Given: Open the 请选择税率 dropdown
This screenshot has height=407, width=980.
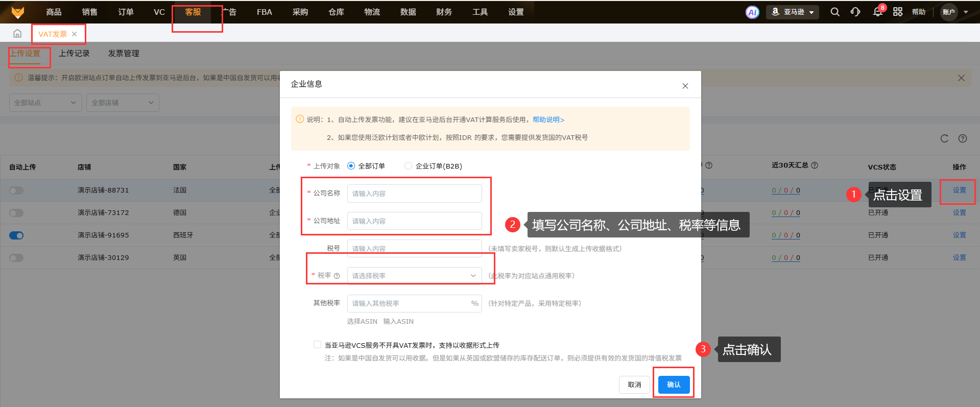Looking at the screenshot, I should (x=414, y=276).
